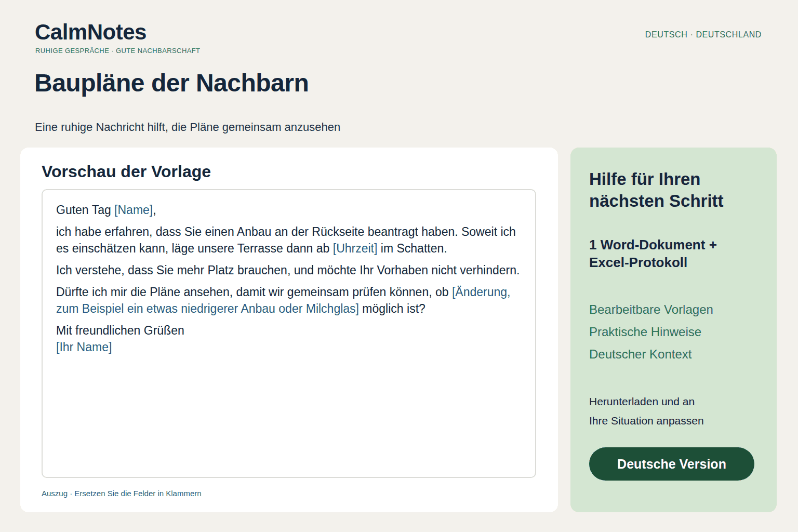798x532 pixels.
Task: Click the [Änderung, zum Beispiel…] placeholder text
Action: 283,300
